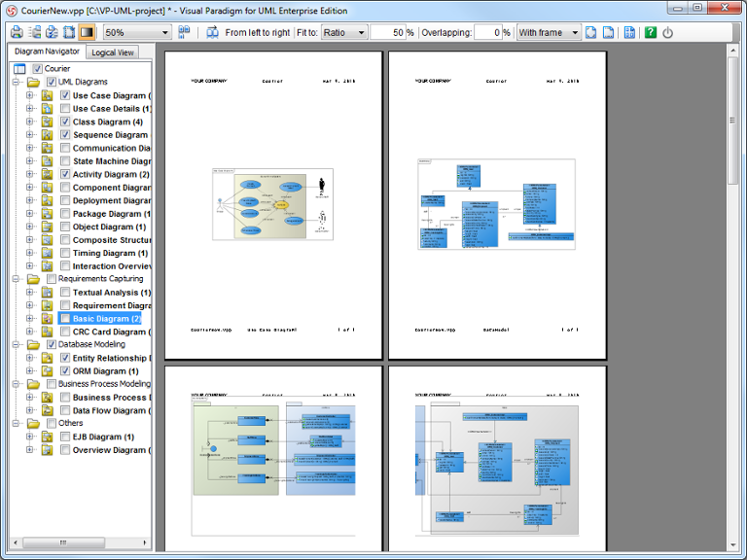The width and height of the screenshot is (747, 560).
Task: Click the Courier project root icon
Action: pos(19,69)
